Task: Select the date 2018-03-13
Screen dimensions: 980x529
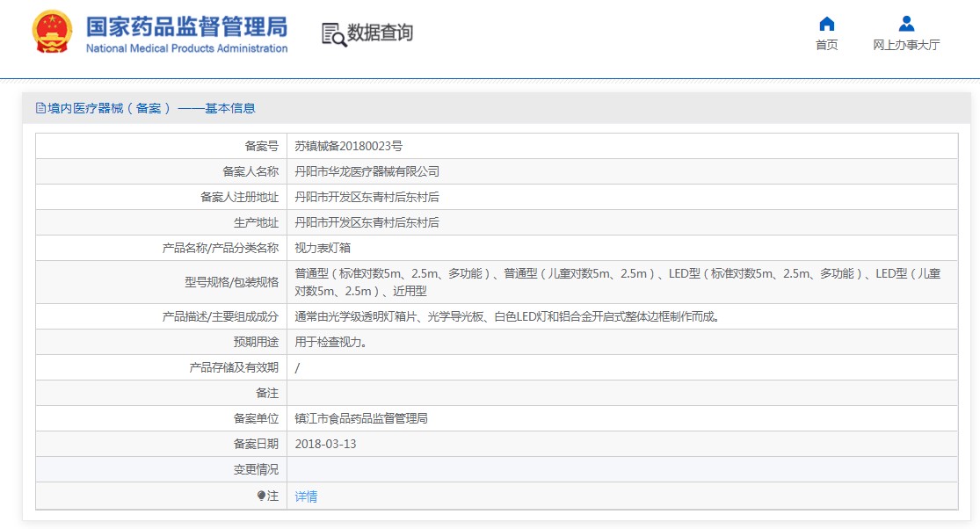Action: 325,444
